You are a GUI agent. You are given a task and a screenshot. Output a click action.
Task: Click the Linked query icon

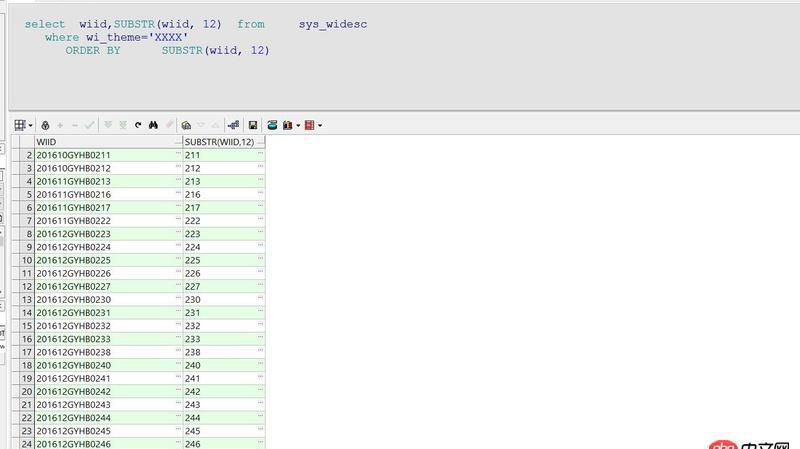tap(234, 125)
